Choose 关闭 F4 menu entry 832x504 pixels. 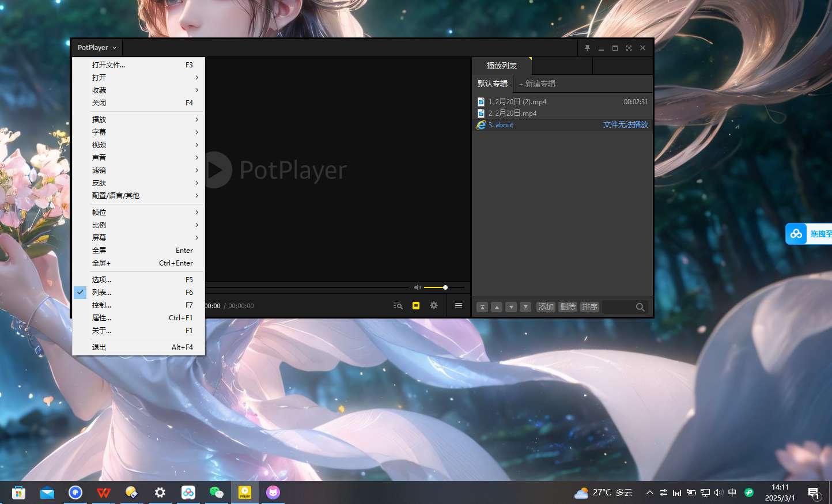pyautogui.click(x=138, y=103)
